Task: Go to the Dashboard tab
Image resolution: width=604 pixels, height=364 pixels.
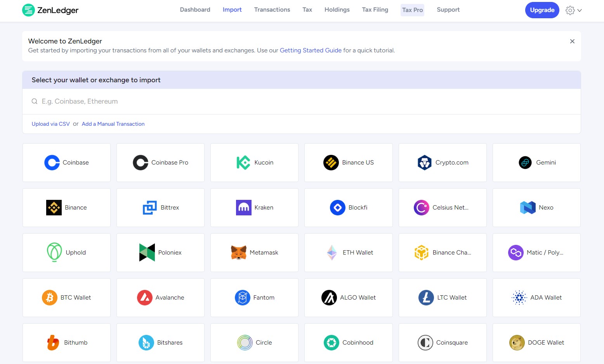Action: (x=195, y=10)
